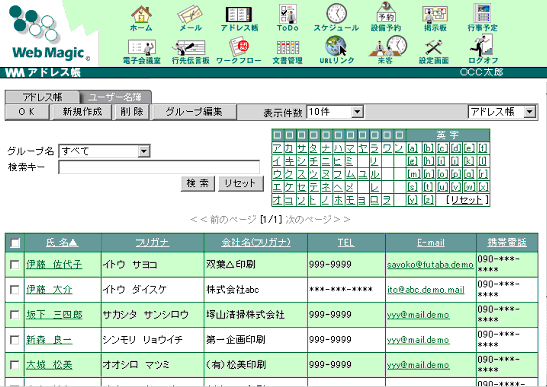Check the box for 新森 良一
This screenshot has width=547, height=387.
(x=15, y=340)
